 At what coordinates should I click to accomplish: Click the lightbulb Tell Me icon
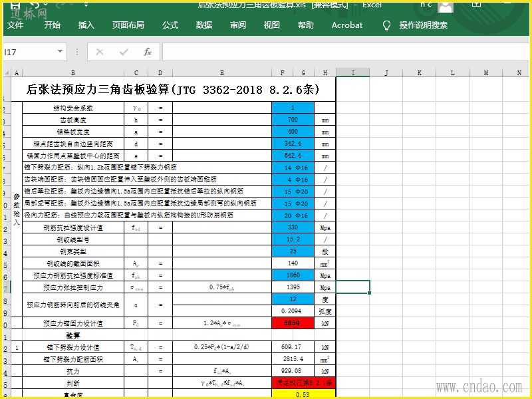386,25
